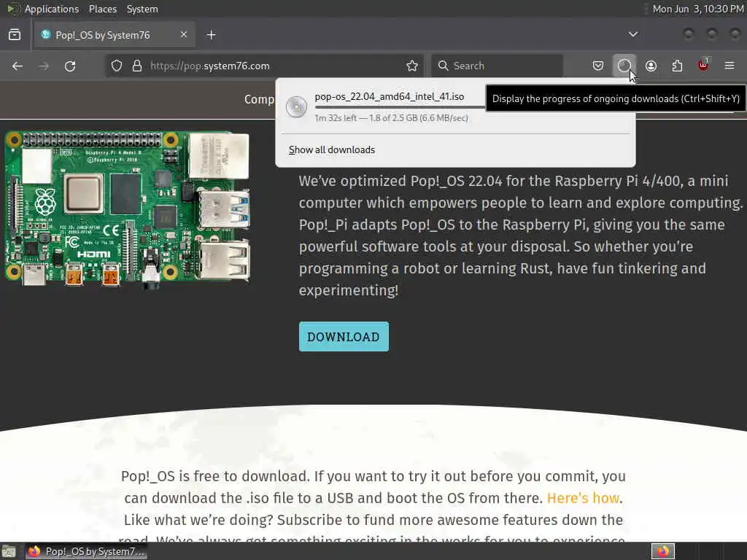Open the Applications menu
The image size is (747, 560).
52,9
